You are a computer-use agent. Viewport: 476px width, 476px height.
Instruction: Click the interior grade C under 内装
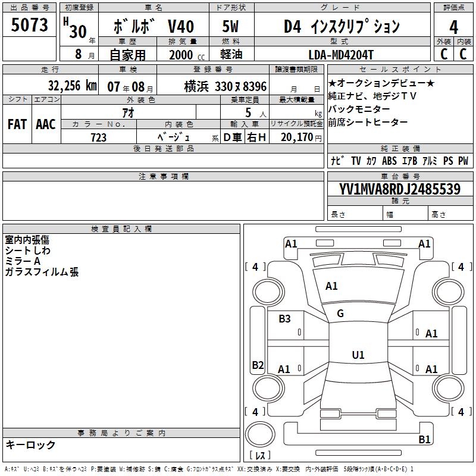coord(464,54)
